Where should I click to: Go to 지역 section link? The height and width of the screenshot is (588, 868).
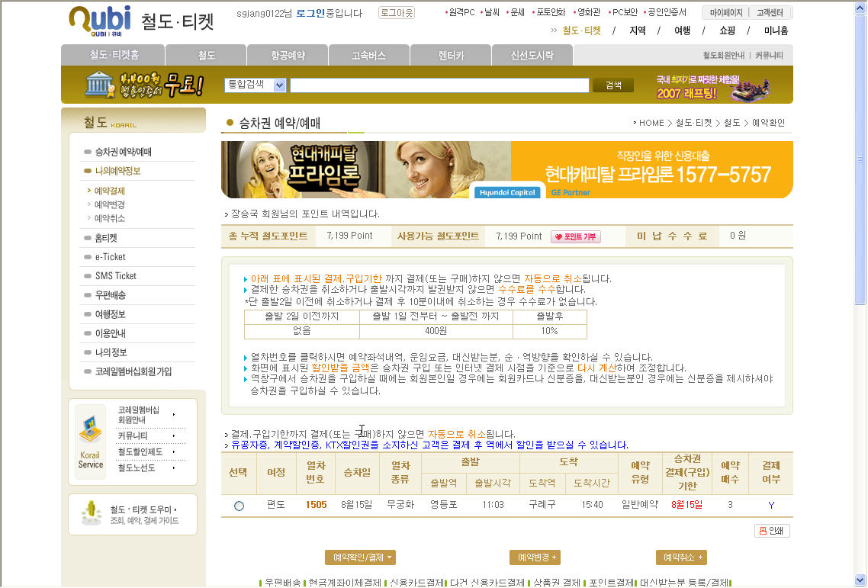click(637, 31)
